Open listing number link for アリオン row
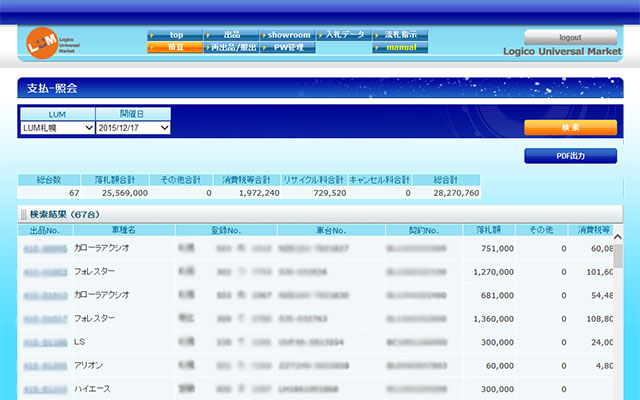The width and height of the screenshot is (640, 400). (x=45, y=366)
